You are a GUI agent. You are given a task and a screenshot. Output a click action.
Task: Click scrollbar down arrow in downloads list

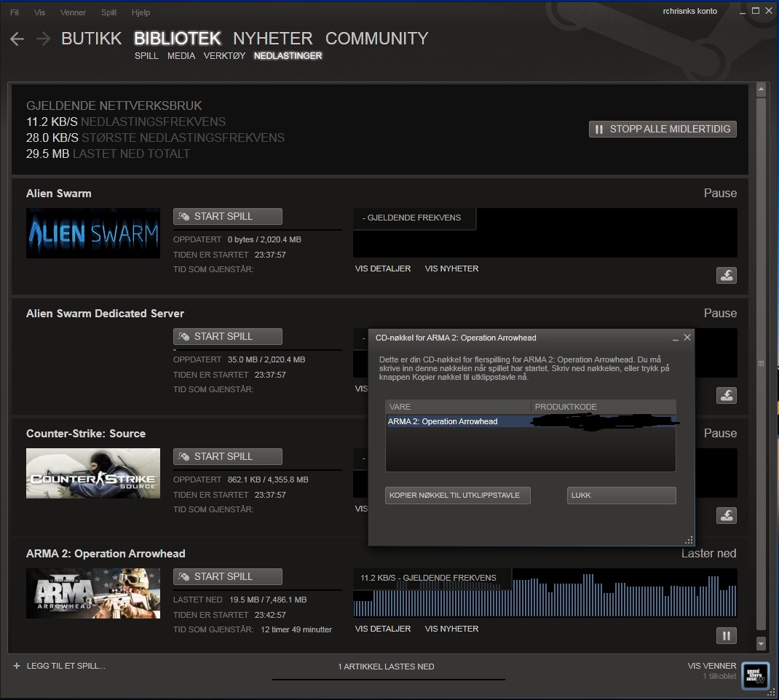coord(761,644)
